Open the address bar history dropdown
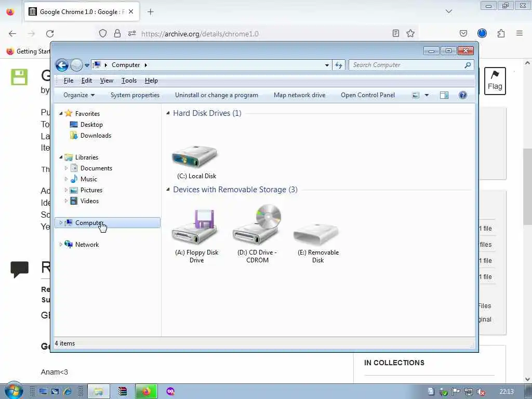The height and width of the screenshot is (399, 532). point(327,65)
